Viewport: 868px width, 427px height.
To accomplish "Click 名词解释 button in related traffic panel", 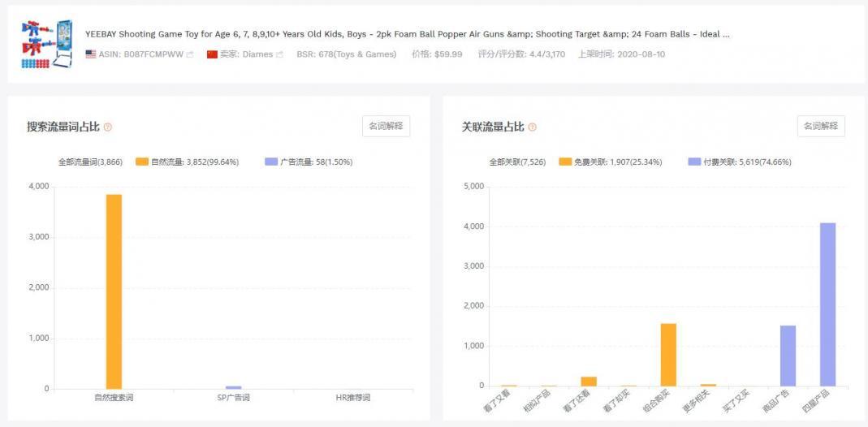I will (821, 127).
